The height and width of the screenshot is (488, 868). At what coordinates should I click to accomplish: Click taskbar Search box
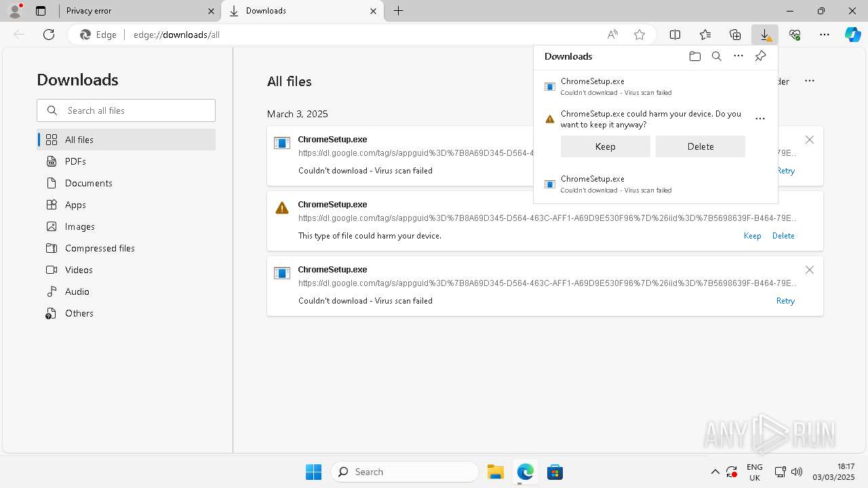click(405, 472)
